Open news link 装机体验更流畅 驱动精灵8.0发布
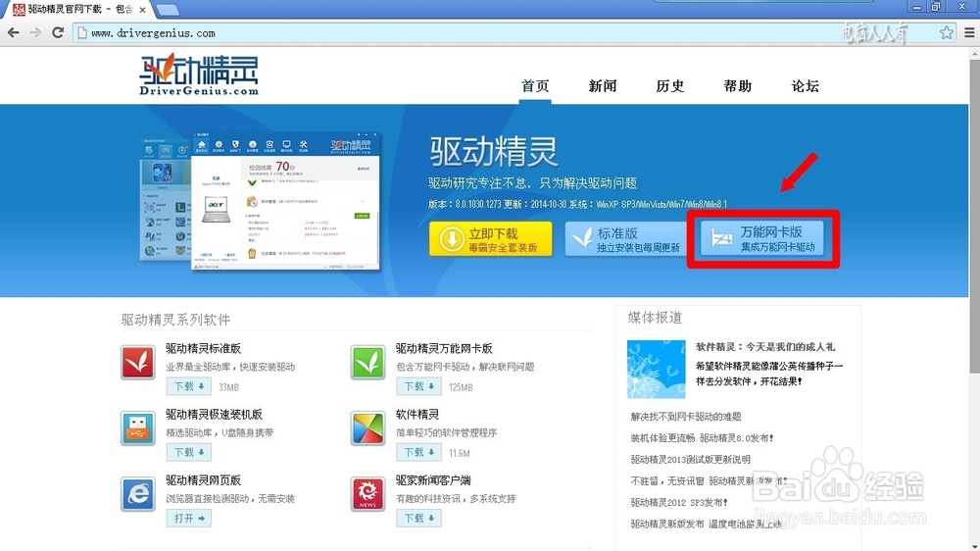This screenshot has width=980, height=551. (702, 438)
